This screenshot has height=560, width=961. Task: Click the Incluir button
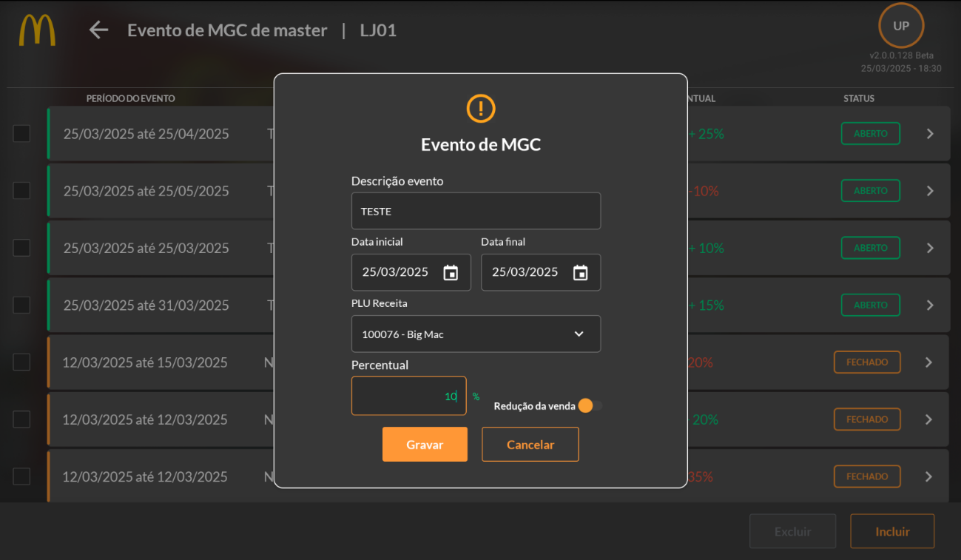pyautogui.click(x=892, y=532)
